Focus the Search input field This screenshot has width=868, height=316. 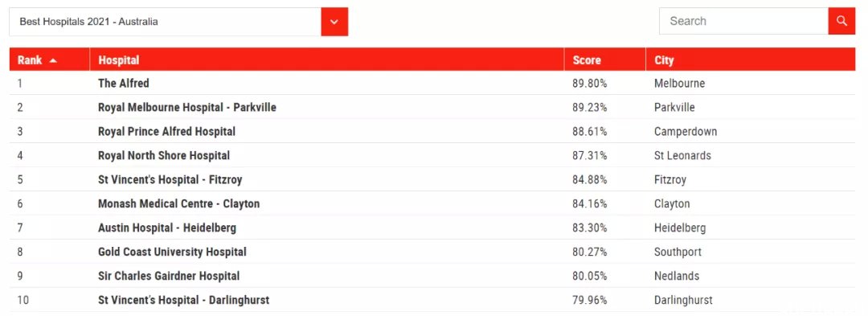point(743,21)
